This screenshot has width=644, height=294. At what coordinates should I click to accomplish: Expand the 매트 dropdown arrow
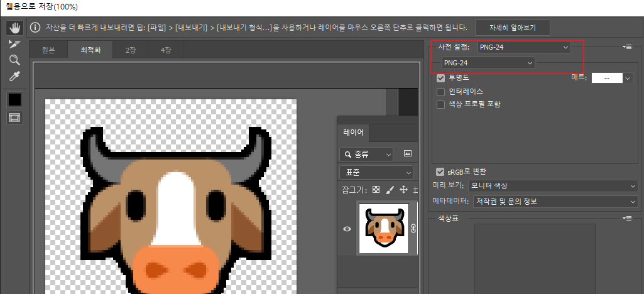(628, 78)
